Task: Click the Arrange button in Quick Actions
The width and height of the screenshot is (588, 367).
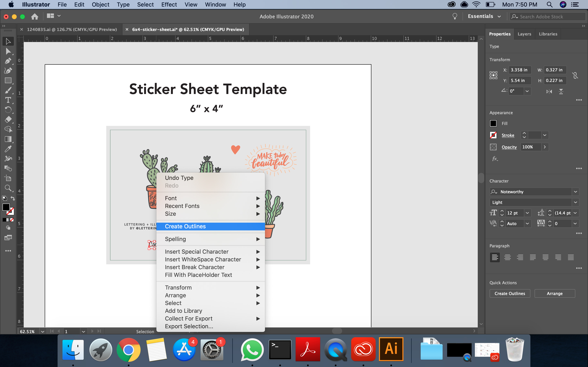Action: [555, 293]
